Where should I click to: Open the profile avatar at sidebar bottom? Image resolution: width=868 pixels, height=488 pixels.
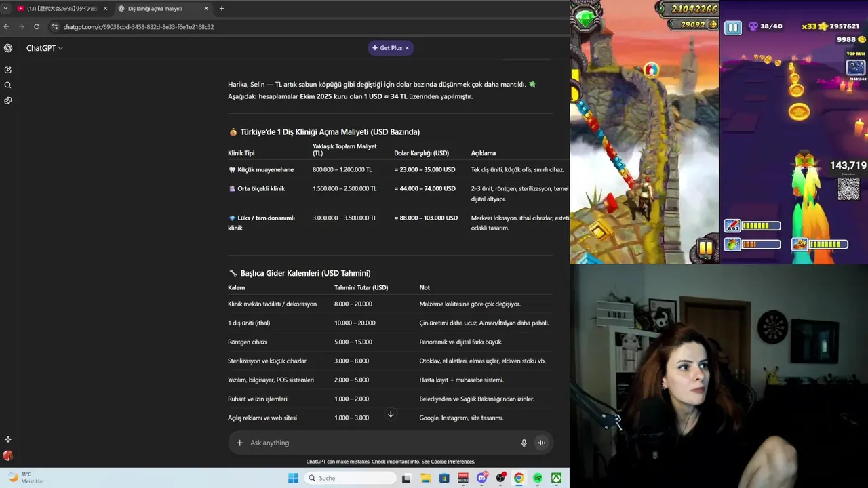coord(8,455)
